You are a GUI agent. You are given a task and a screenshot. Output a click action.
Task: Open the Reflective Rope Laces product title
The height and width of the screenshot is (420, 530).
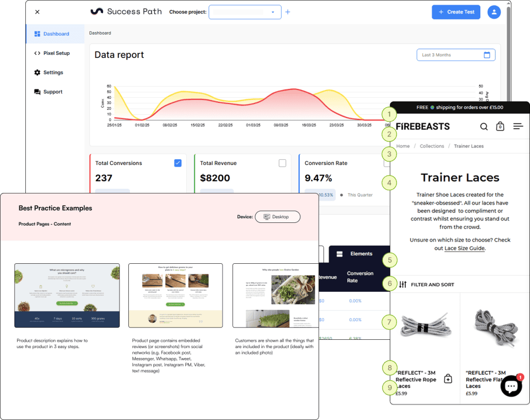click(x=416, y=380)
